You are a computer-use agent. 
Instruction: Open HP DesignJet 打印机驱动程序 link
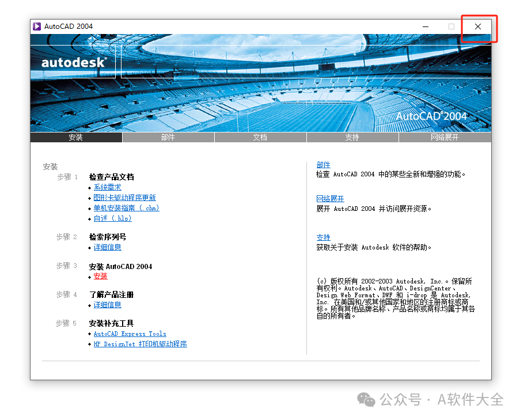click(141, 344)
